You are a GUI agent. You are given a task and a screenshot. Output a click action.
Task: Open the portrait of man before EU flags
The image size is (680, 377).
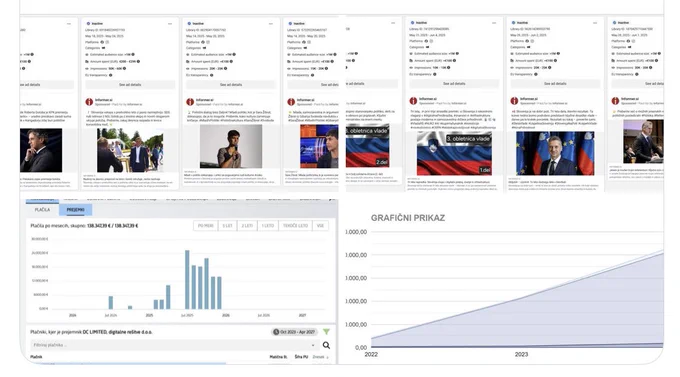pyautogui.click(x=555, y=154)
